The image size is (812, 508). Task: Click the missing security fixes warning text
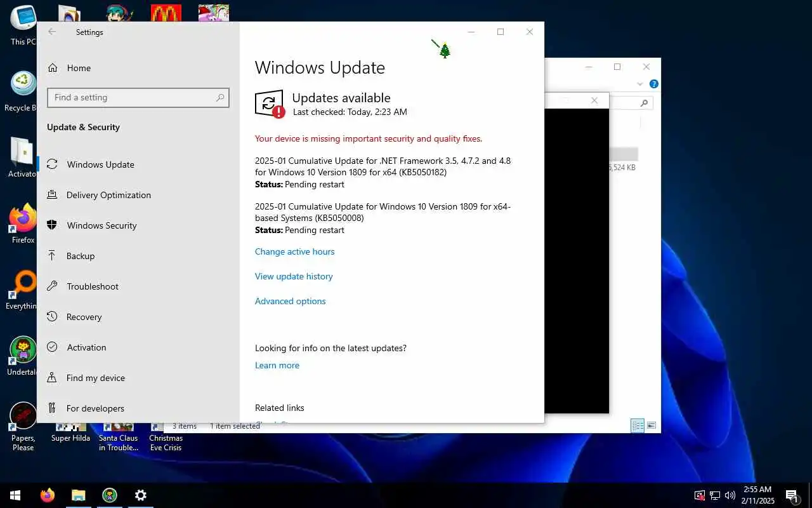tap(369, 138)
